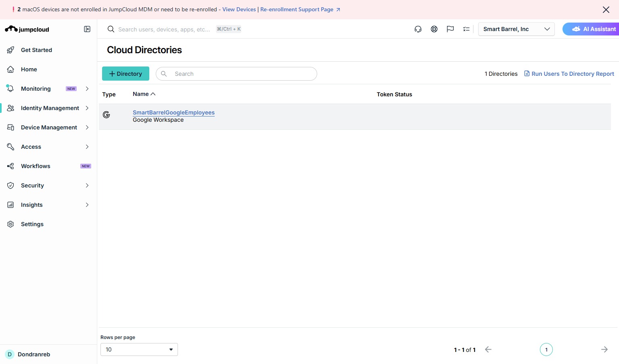
Task: Click the Dondranreb user name
Action: tap(34, 354)
